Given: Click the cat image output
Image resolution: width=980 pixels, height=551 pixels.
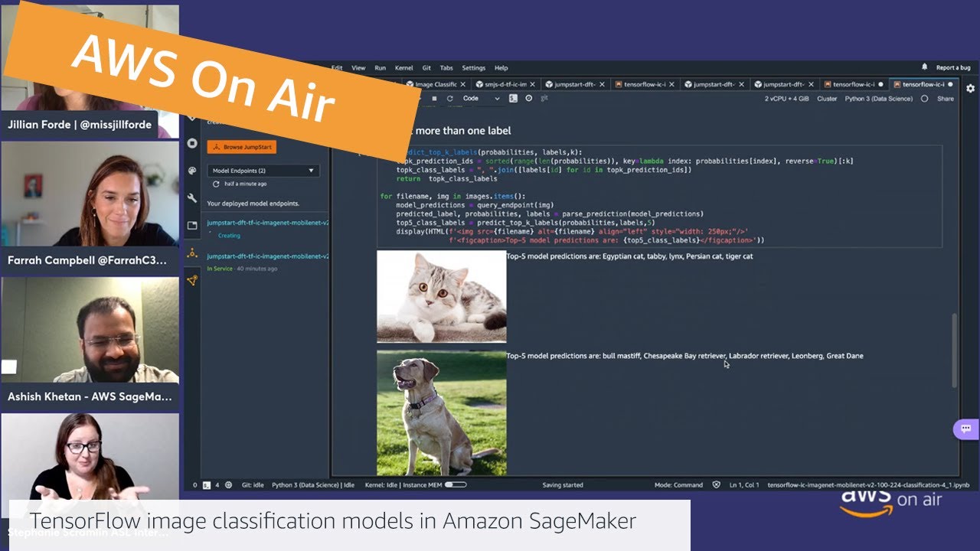Looking at the screenshot, I should pos(442,296).
